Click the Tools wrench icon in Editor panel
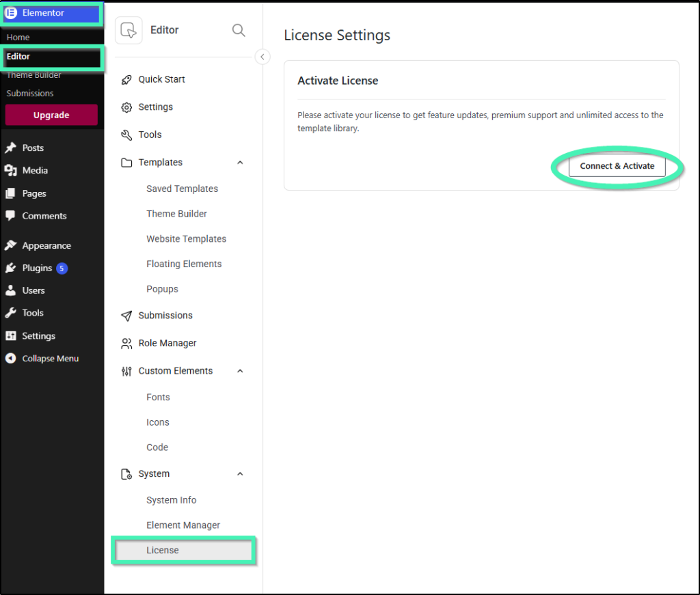The image size is (700, 595). click(x=126, y=135)
